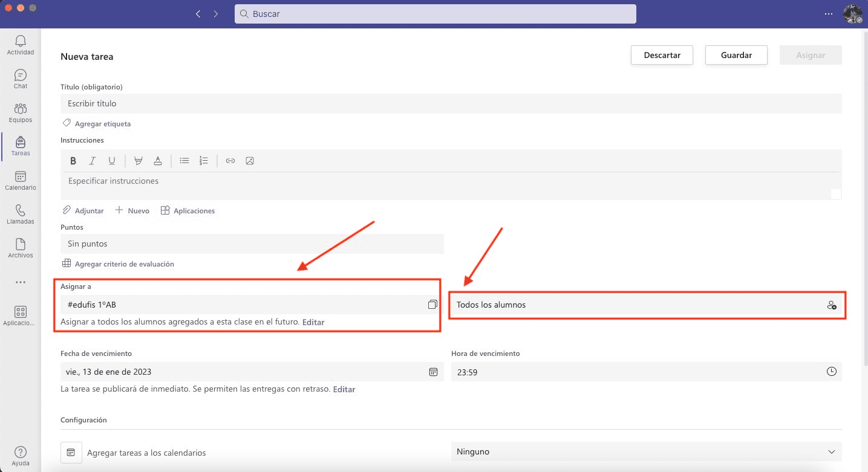Discard the task with Descartar
This screenshot has height=472, width=868.
[662, 55]
